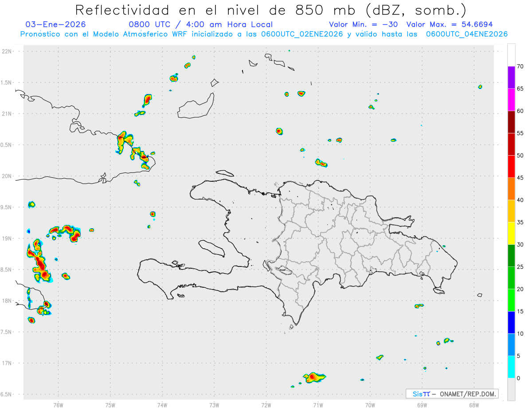Screen dimensions: 532x411
Task: Pick the gold 35–40 dBZ colorbar segment
Action: [x=511, y=211]
